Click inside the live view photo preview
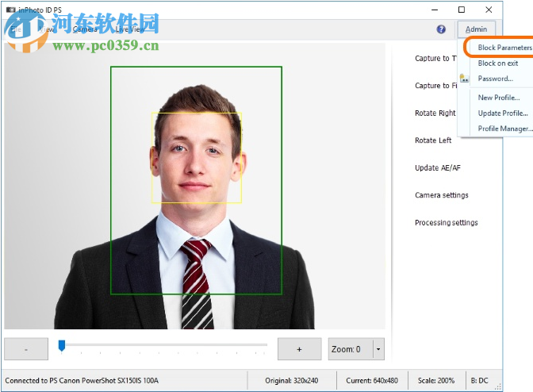This screenshot has height=392, width=533. click(195, 186)
